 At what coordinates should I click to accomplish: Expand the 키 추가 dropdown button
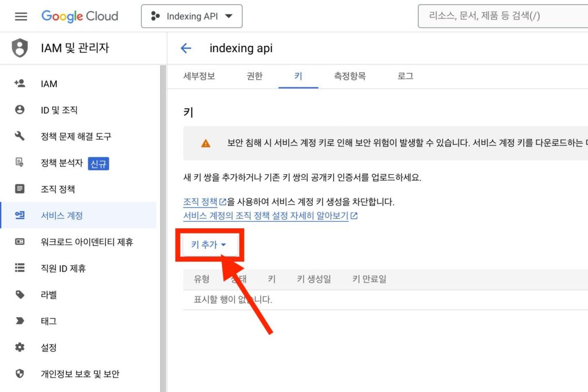pos(209,245)
